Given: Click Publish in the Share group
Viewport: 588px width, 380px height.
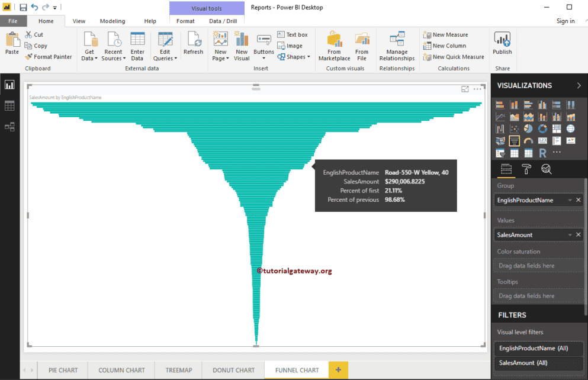Looking at the screenshot, I should pos(502,43).
